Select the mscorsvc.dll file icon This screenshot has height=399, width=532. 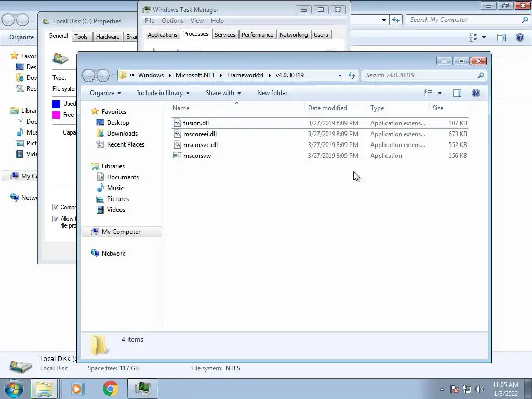coord(177,145)
